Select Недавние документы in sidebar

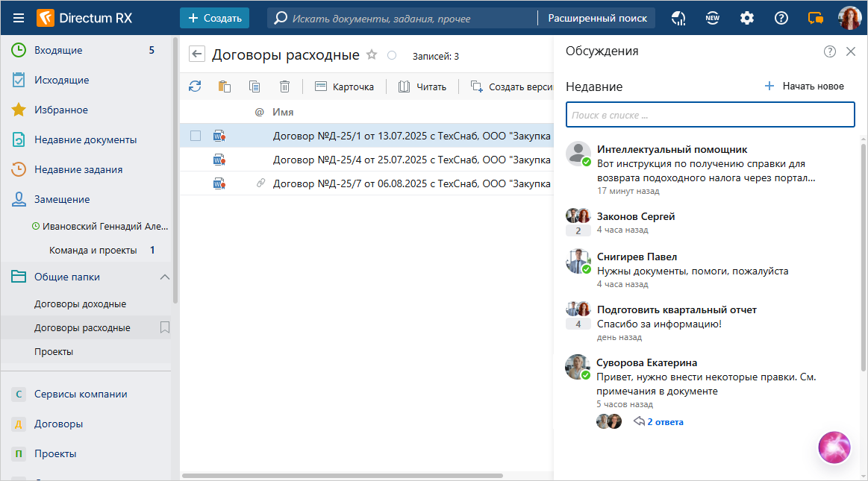click(x=85, y=139)
